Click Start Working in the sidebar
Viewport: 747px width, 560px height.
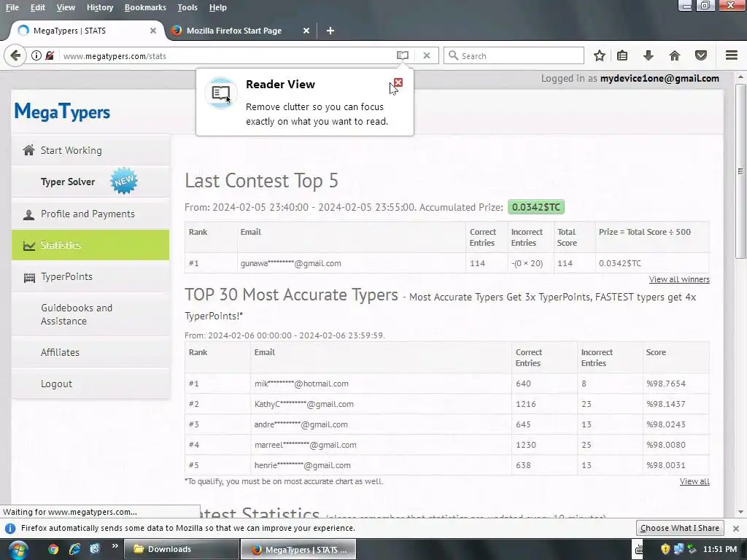(90, 150)
